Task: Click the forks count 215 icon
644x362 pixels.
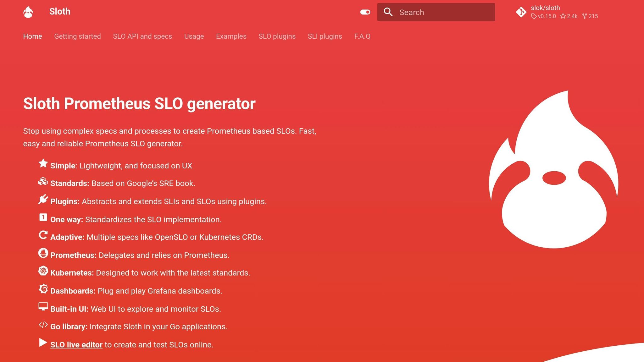Action: coord(585,16)
